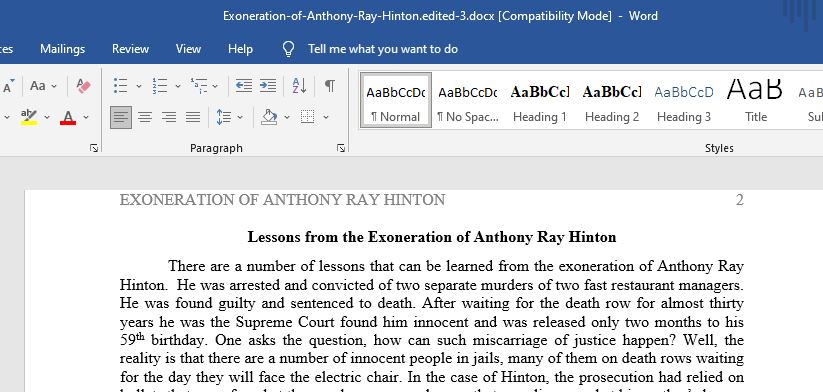Click the bold heading Lessons from the Exoneration
823x392 pixels.
pos(431,237)
